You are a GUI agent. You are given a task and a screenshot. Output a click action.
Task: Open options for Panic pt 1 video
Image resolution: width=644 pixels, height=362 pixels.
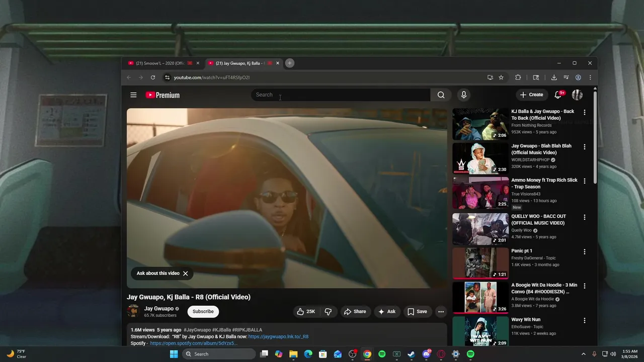tap(585, 251)
